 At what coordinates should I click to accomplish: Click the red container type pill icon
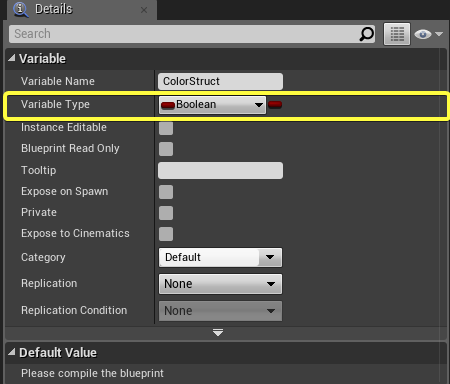275,105
